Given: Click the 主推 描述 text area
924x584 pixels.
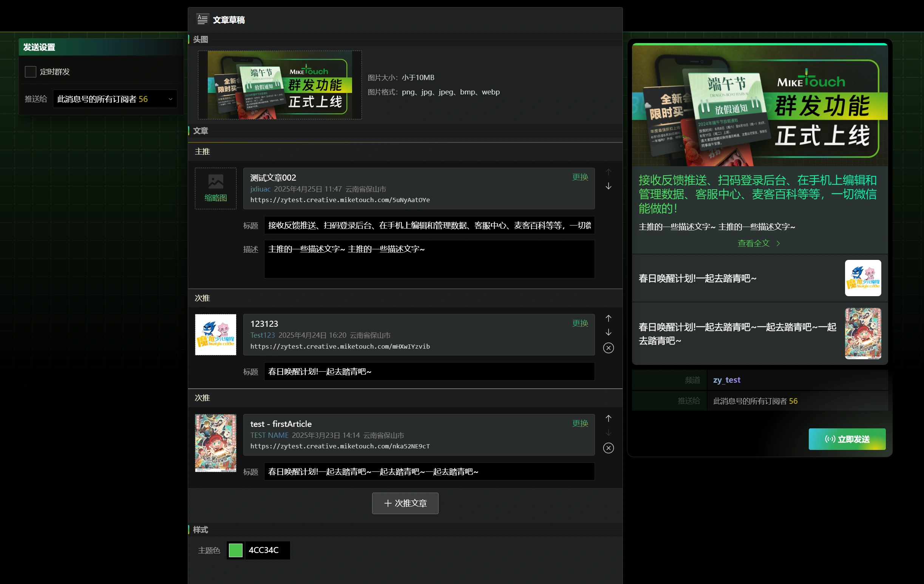Looking at the screenshot, I should tap(429, 259).
